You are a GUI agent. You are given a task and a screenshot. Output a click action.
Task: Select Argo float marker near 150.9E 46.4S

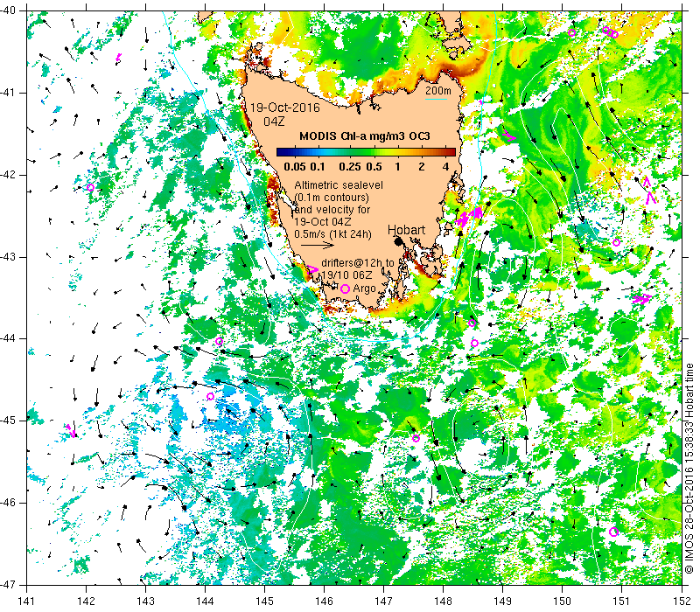coord(613,532)
